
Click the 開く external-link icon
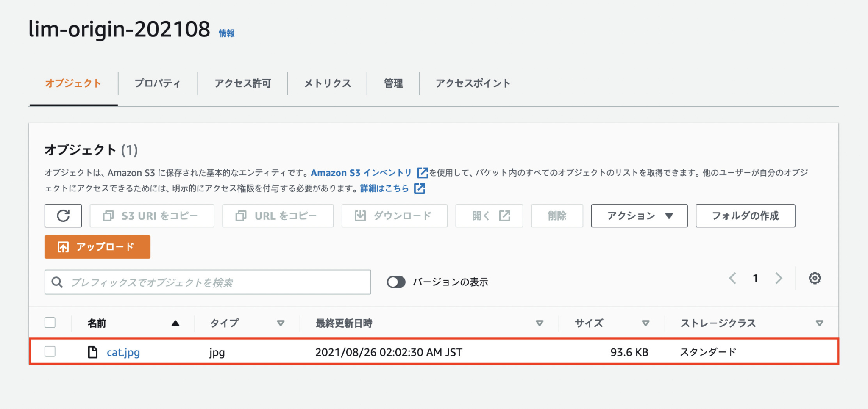[504, 216]
